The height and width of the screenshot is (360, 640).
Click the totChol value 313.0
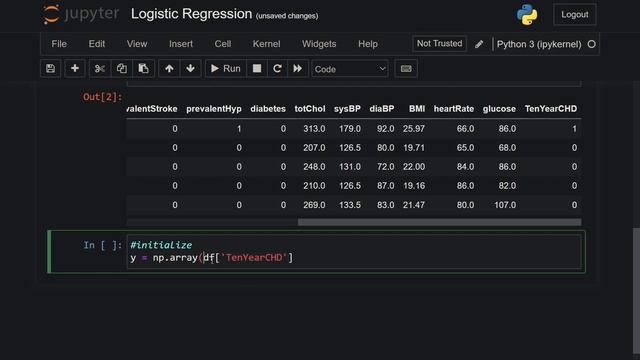point(314,129)
